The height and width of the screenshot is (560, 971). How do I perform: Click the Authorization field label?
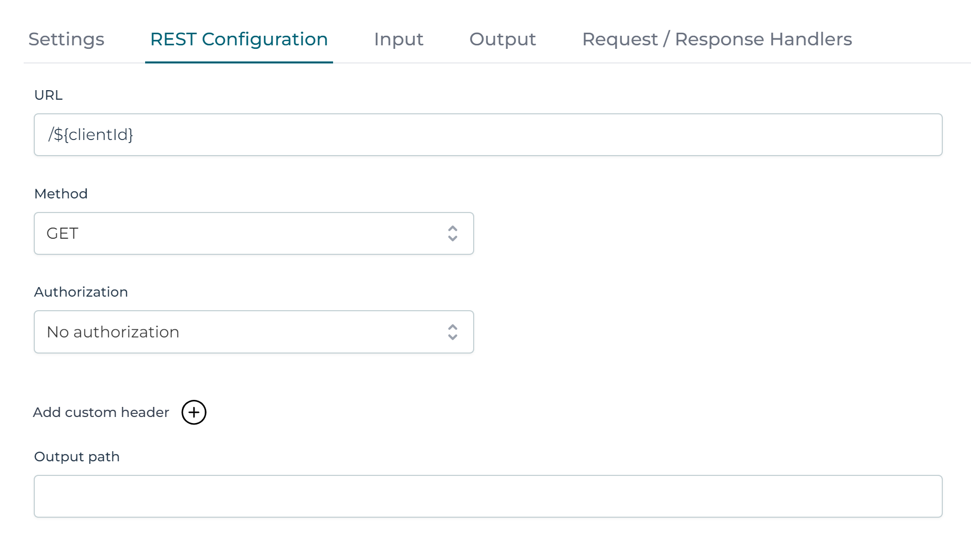coord(81,292)
